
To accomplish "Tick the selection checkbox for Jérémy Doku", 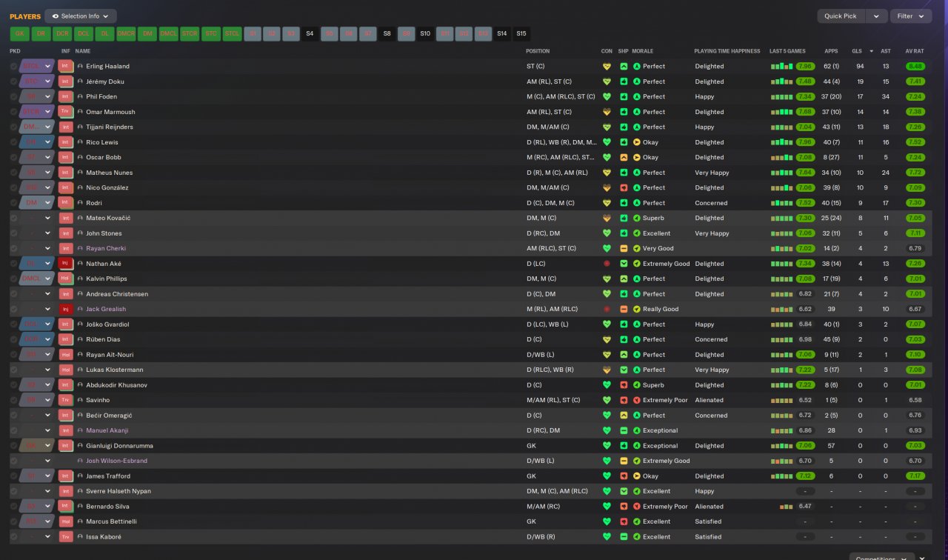I will [13, 81].
